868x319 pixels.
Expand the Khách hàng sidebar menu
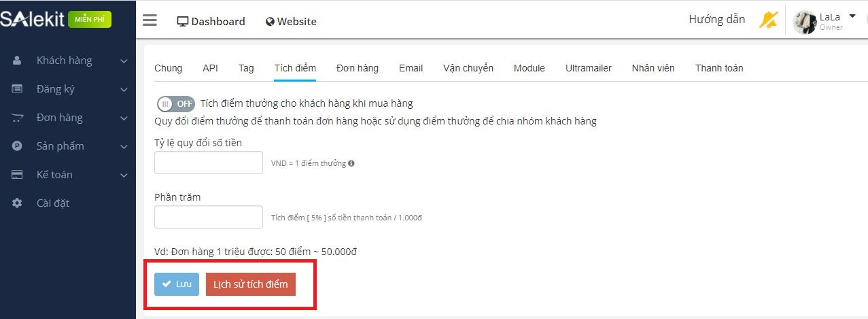point(124,61)
